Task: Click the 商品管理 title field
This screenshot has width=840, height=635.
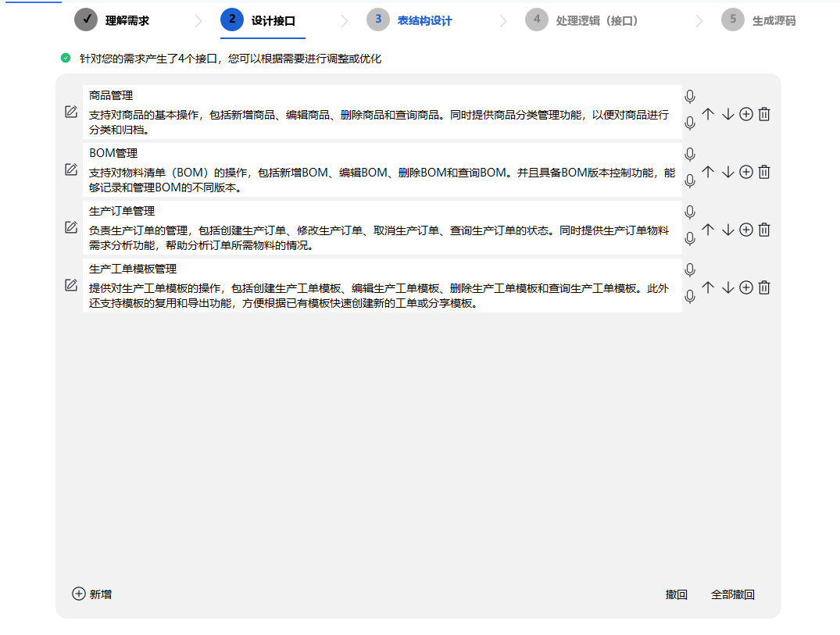Action: (x=382, y=95)
